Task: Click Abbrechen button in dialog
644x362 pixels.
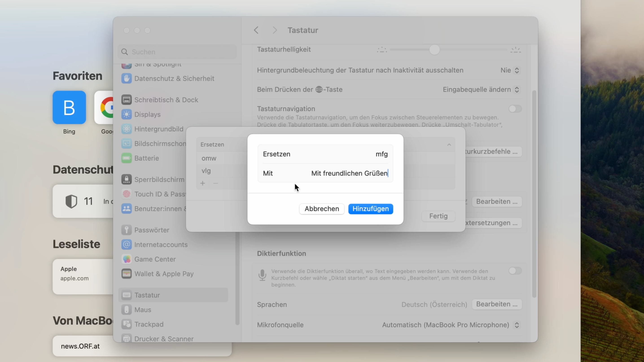Action: [322, 208]
